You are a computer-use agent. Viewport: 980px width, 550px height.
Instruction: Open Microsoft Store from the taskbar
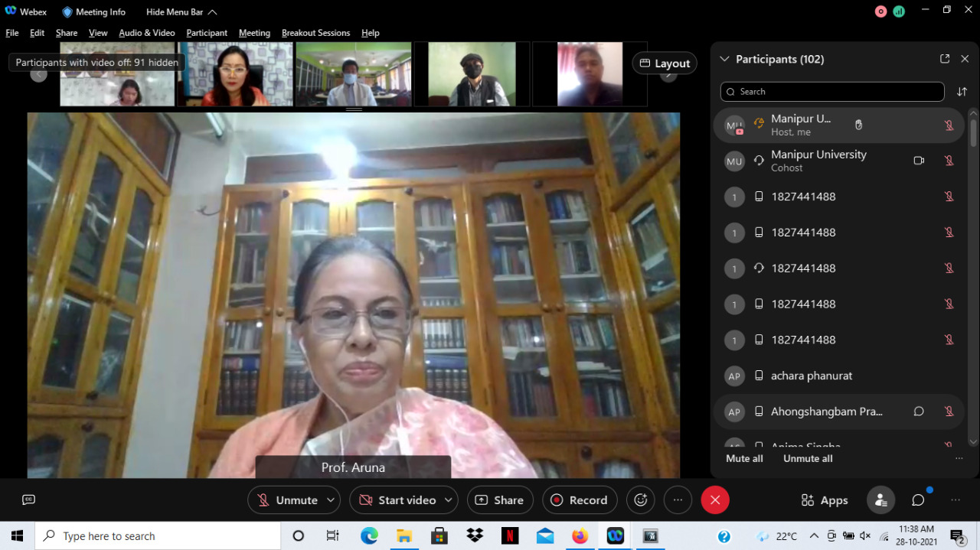pos(439,535)
